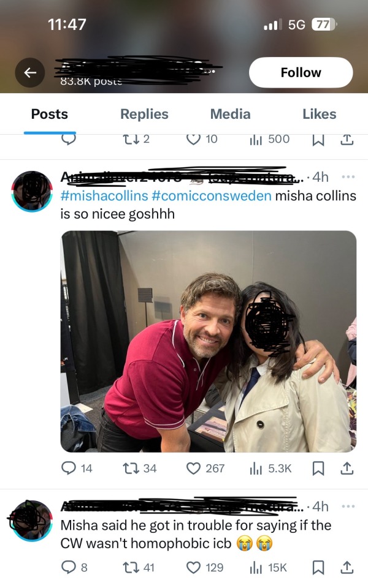Reply to the photo post with 14 comments
368x588 pixels.
click(x=69, y=469)
